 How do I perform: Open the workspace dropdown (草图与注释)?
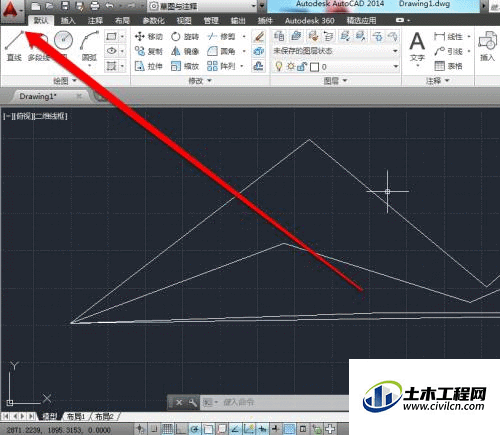click(x=202, y=6)
